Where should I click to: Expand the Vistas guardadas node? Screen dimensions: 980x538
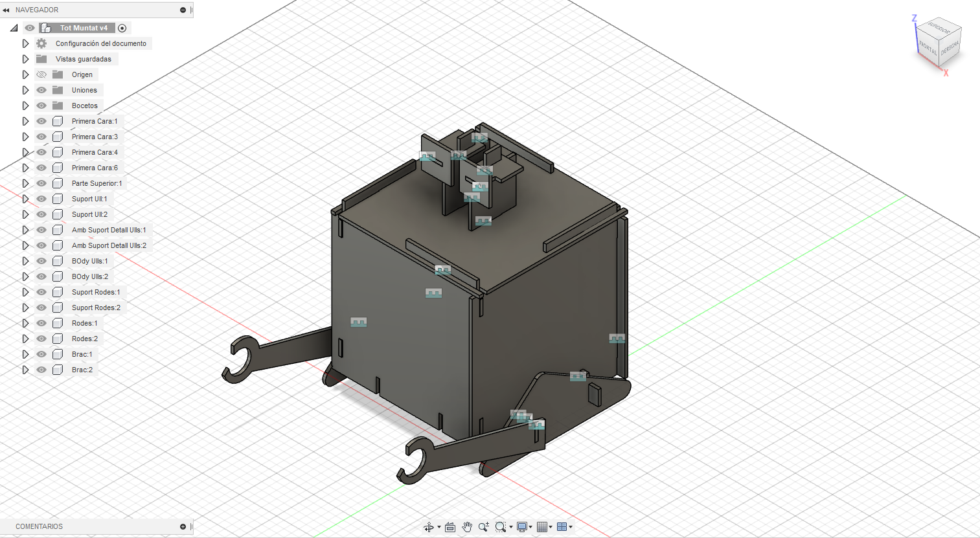pos(25,59)
